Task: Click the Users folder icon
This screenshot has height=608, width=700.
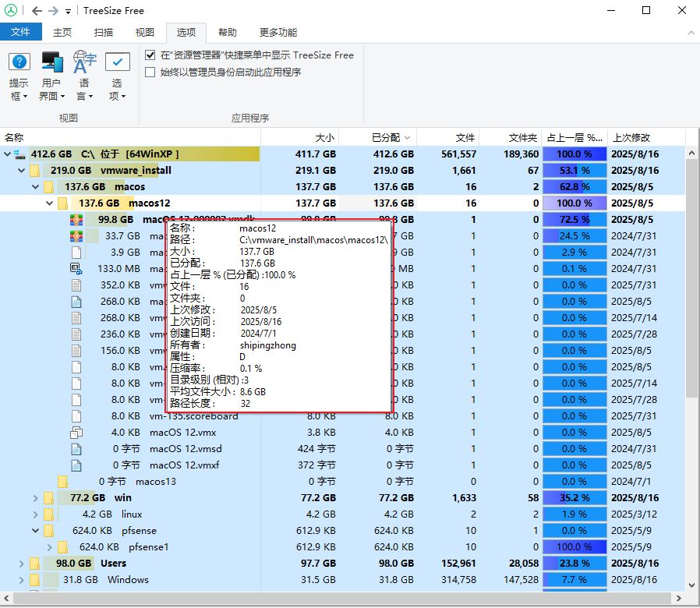Action: tap(34, 564)
